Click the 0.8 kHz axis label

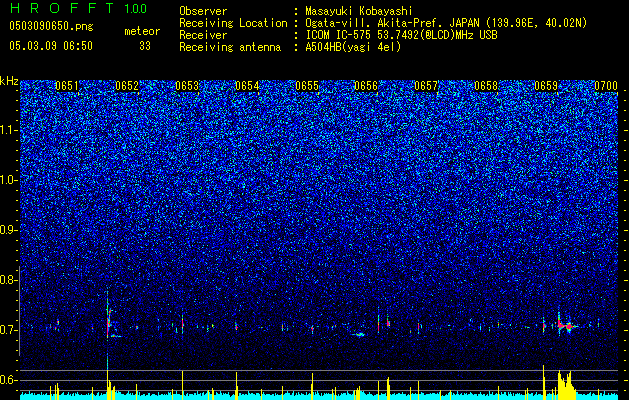9,280
